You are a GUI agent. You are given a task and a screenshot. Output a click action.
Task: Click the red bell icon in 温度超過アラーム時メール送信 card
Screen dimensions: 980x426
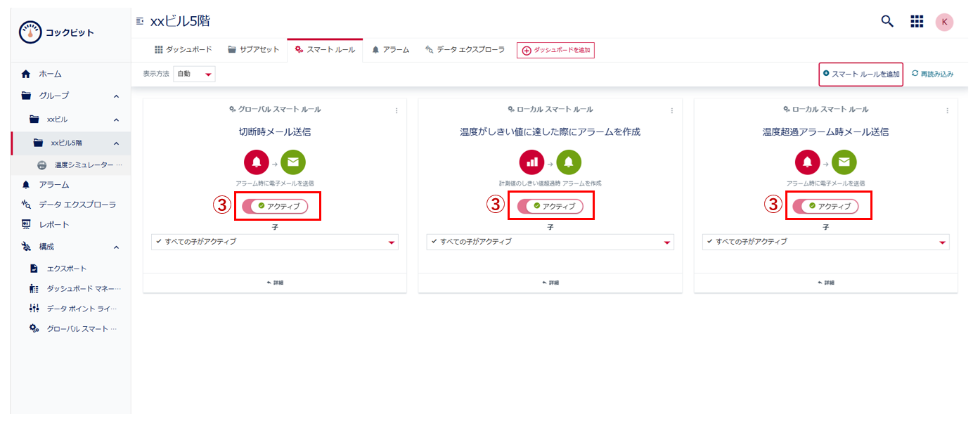tap(807, 162)
